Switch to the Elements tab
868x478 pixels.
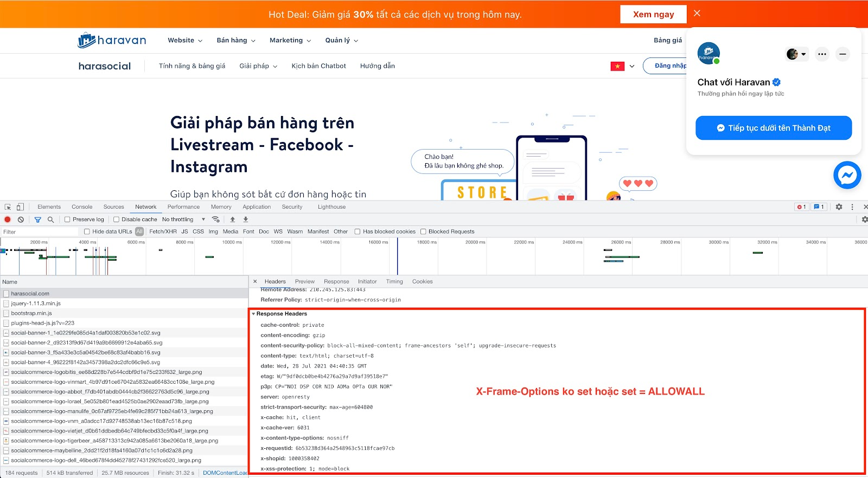tap(49, 207)
